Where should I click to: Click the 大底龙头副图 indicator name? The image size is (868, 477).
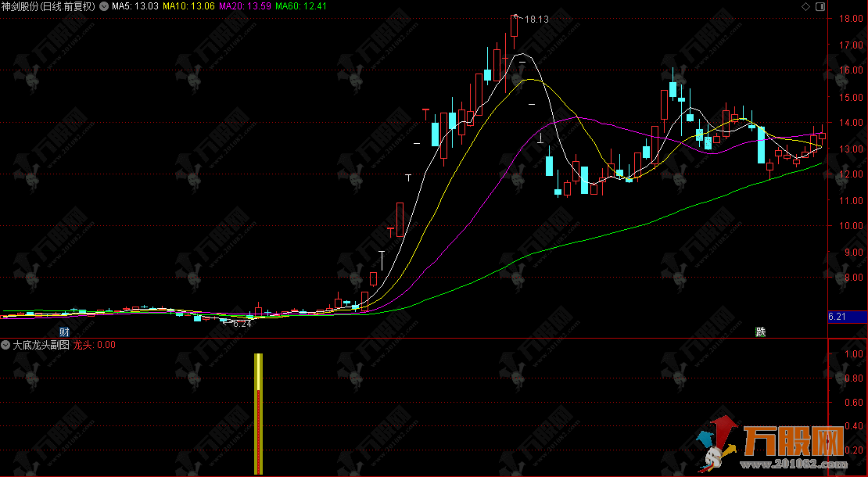(x=41, y=344)
